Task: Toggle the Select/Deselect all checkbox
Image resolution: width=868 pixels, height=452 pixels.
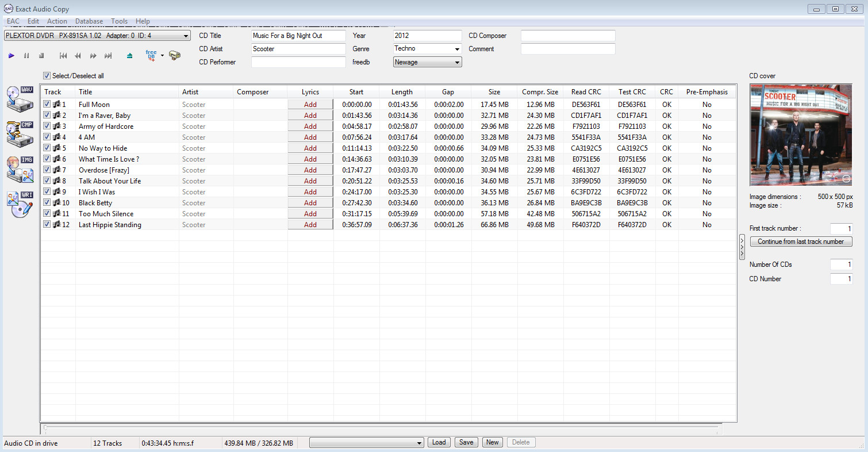Action: pos(47,76)
